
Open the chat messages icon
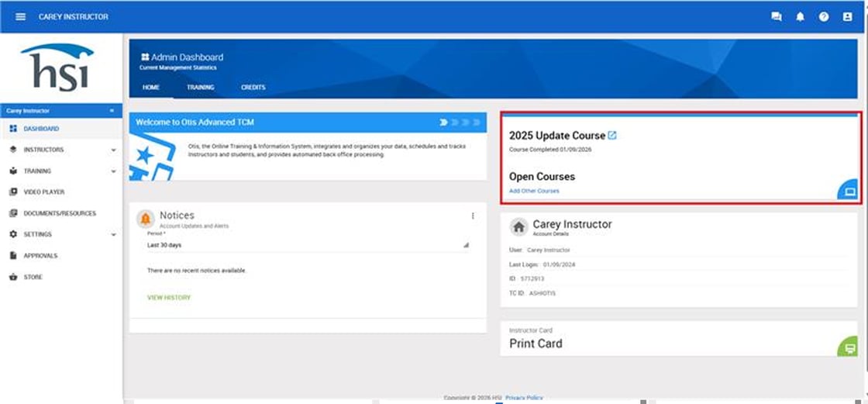tap(777, 16)
